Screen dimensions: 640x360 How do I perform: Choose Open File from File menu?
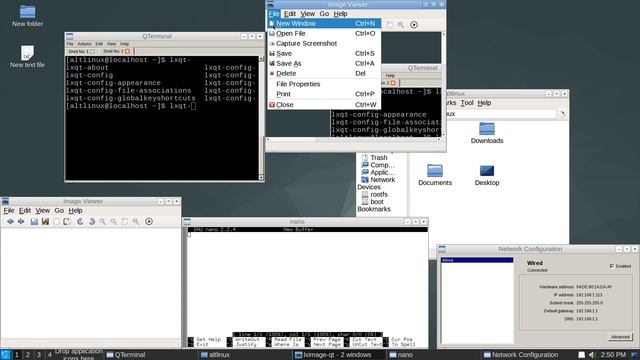[x=324, y=33]
